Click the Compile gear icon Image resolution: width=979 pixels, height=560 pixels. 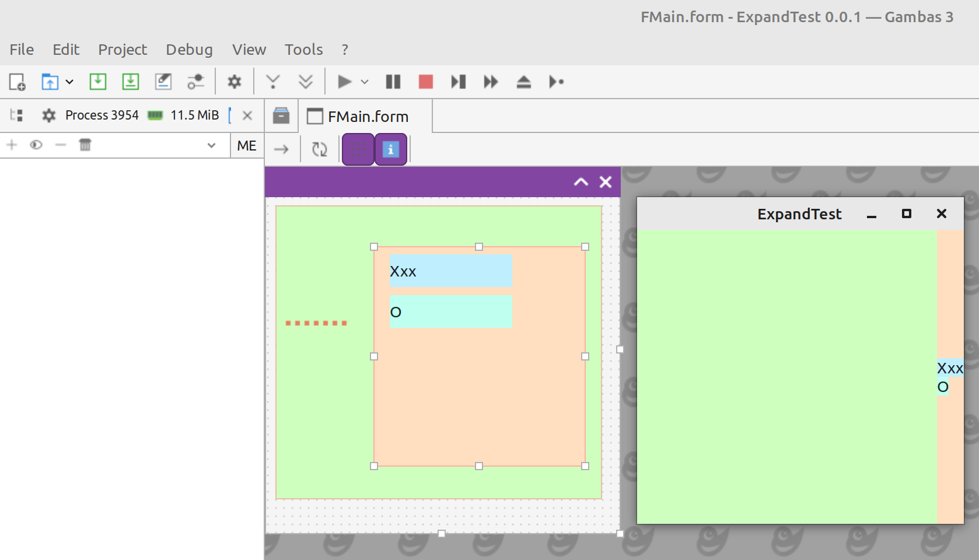pos(235,82)
